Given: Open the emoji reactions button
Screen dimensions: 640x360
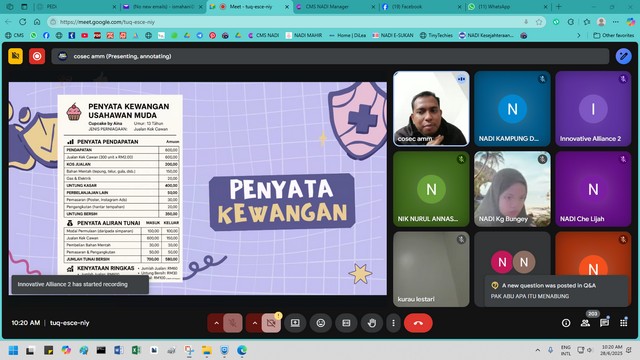Looking at the screenshot, I should click(321, 323).
